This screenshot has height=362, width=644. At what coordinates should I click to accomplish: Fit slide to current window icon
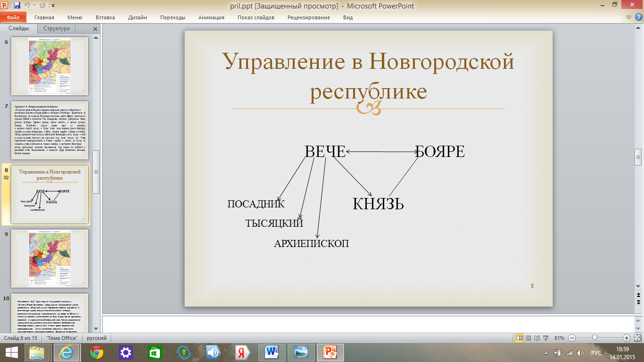coord(637,338)
